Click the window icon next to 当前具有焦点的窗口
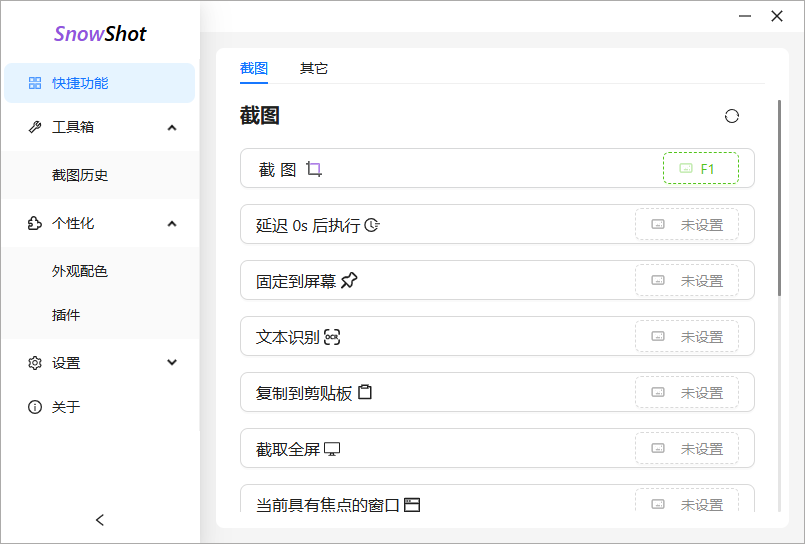 (412, 505)
